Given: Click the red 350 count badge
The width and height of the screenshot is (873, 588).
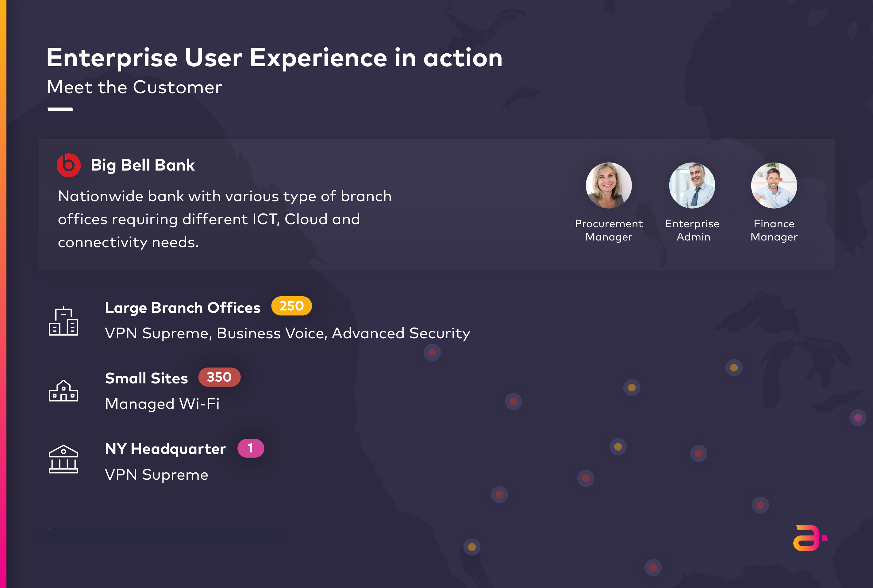Looking at the screenshot, I should 219,377.
